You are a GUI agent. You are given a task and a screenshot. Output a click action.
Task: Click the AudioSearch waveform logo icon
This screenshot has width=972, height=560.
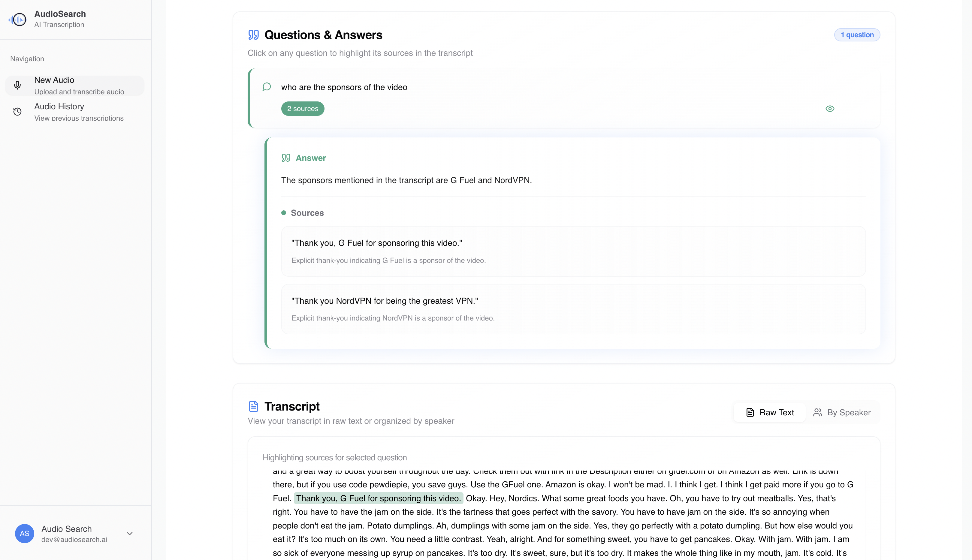(x=17, y=19)
